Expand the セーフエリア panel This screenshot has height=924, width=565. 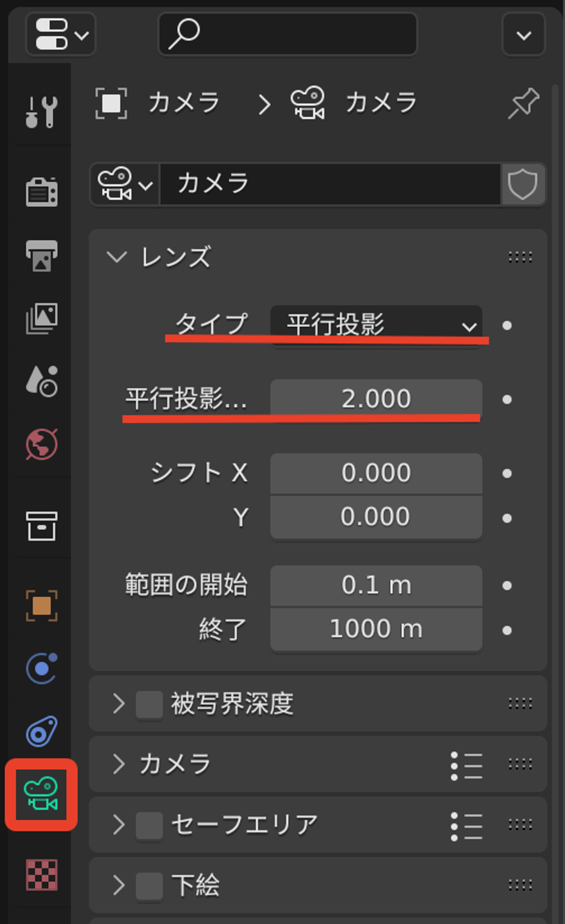click(x=118, y=825)
